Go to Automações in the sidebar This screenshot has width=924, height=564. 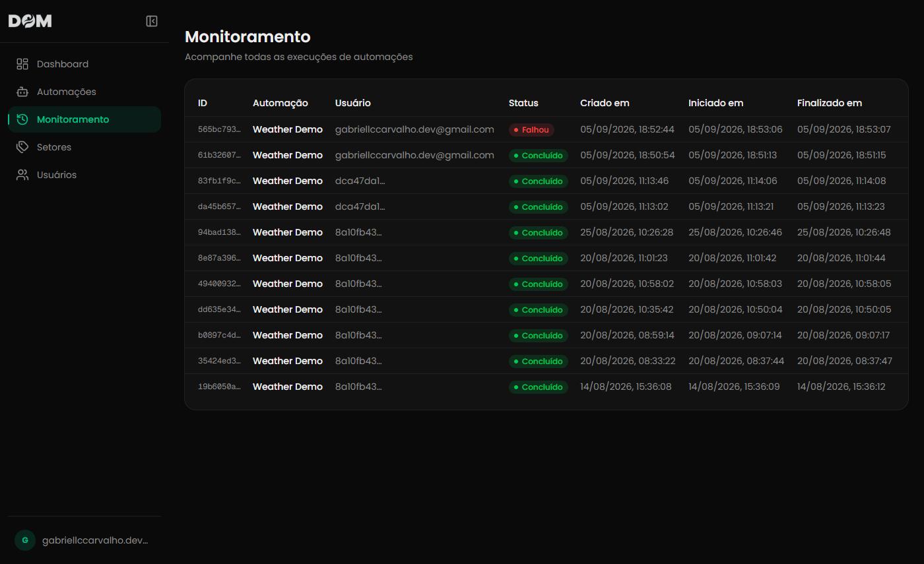click(84, 92)
